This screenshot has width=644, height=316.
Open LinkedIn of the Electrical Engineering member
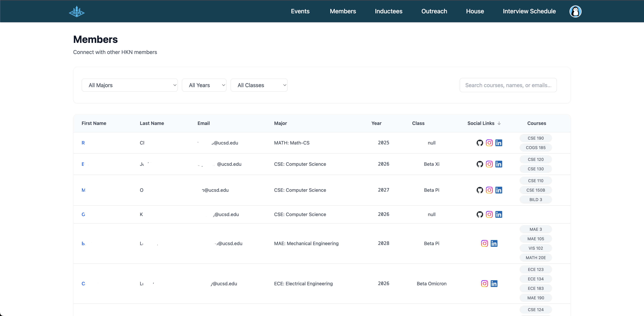click(494, 284)
